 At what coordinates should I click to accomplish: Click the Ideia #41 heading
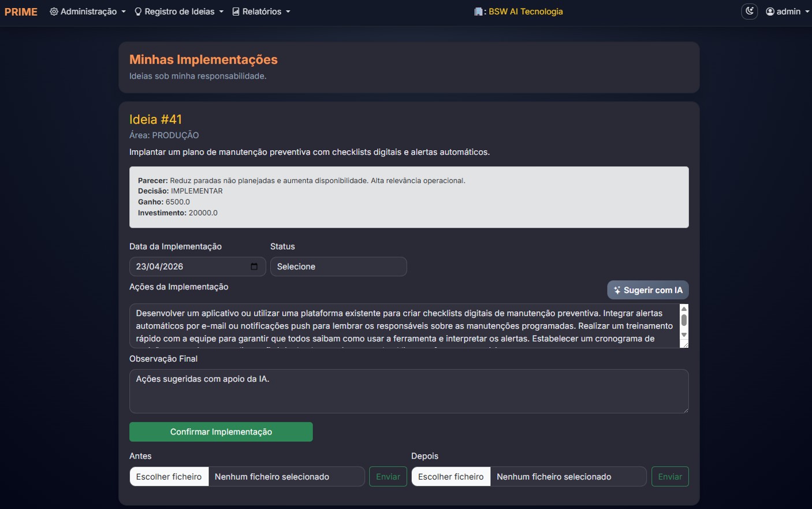point(155,119)
